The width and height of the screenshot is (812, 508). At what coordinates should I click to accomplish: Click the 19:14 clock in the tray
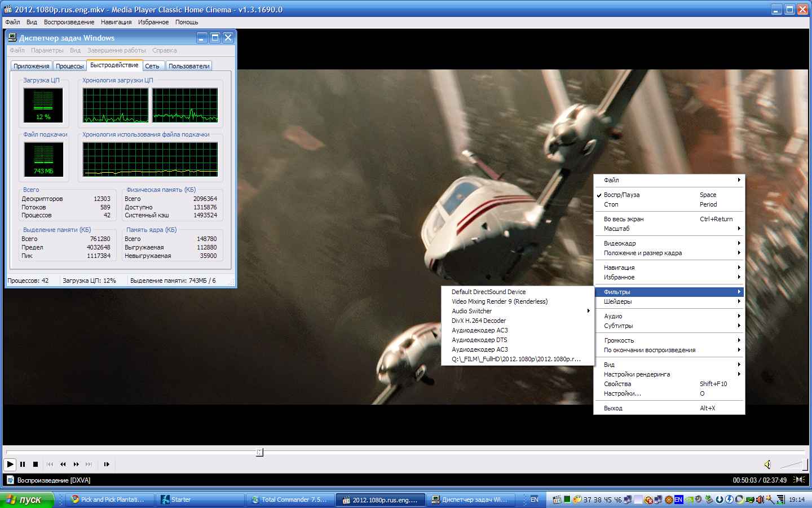797,500
